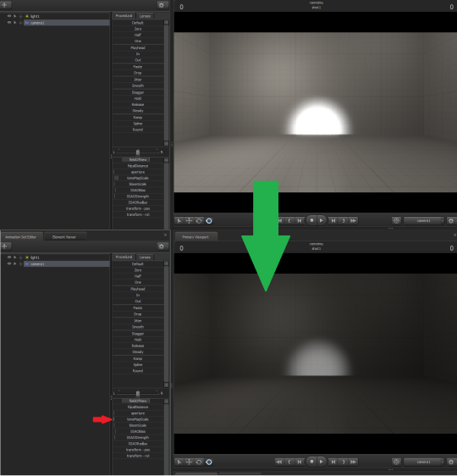
Task: Step to previous frame under the dark viewport
Action: pyautogui.click(x=300, y=462)
